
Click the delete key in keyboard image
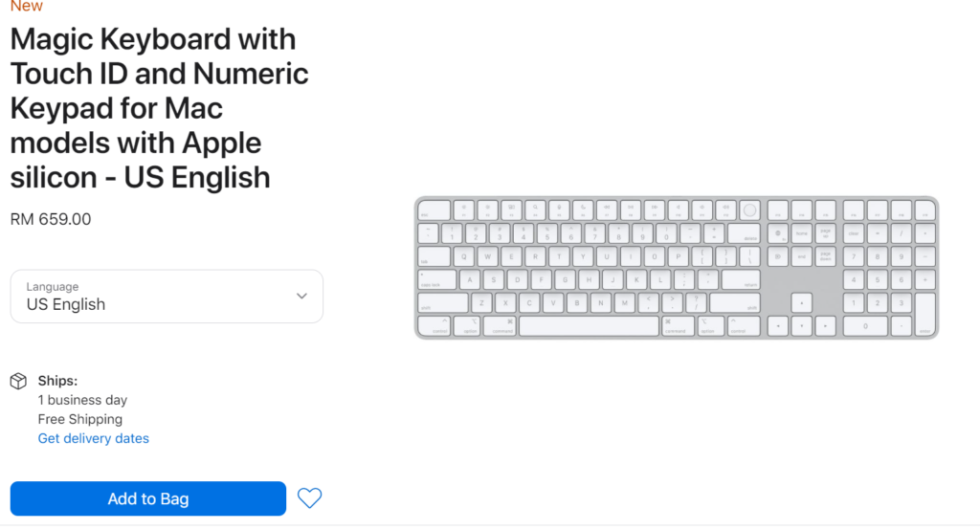[744, 233]
